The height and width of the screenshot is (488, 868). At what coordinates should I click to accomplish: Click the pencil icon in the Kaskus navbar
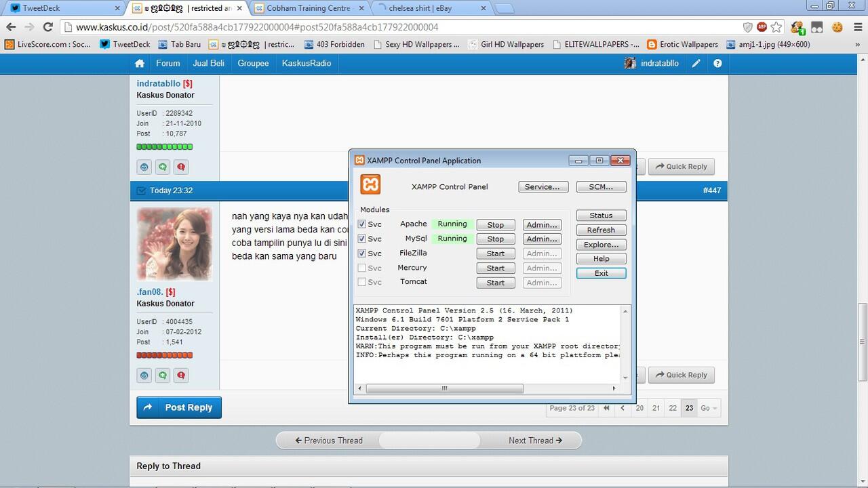pyautogui.click(x=696, y=63)
